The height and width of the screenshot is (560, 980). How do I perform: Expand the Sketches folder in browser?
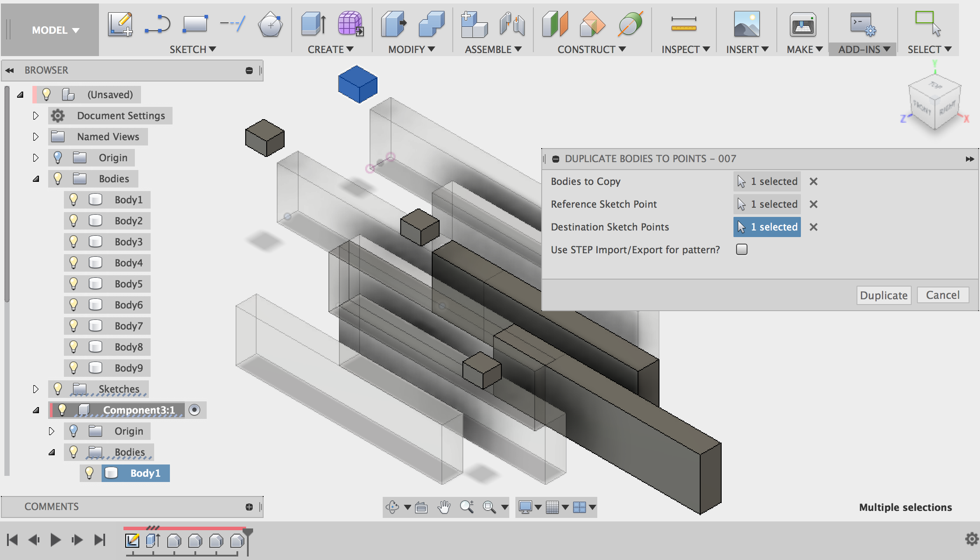[35, 388]
